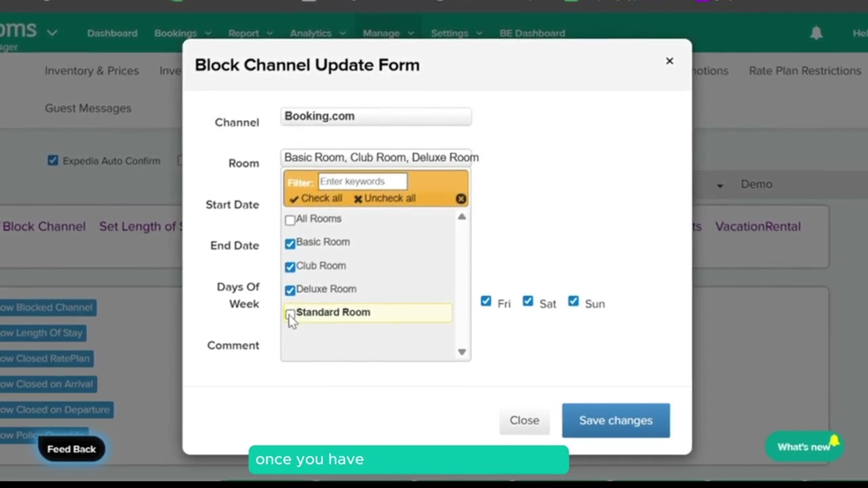
Task: Click the Close button in dialog
Action: pyautogui.click(x=524, y=420)
